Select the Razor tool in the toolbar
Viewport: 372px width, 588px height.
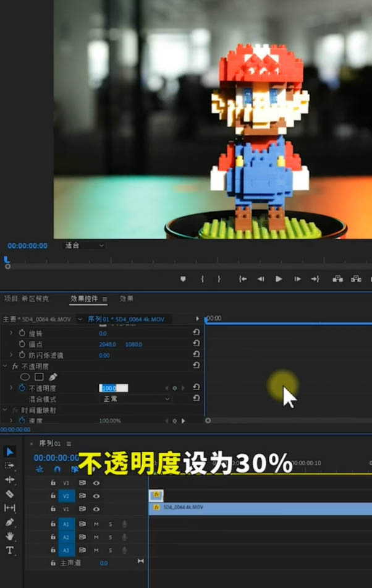pos(9,493)
